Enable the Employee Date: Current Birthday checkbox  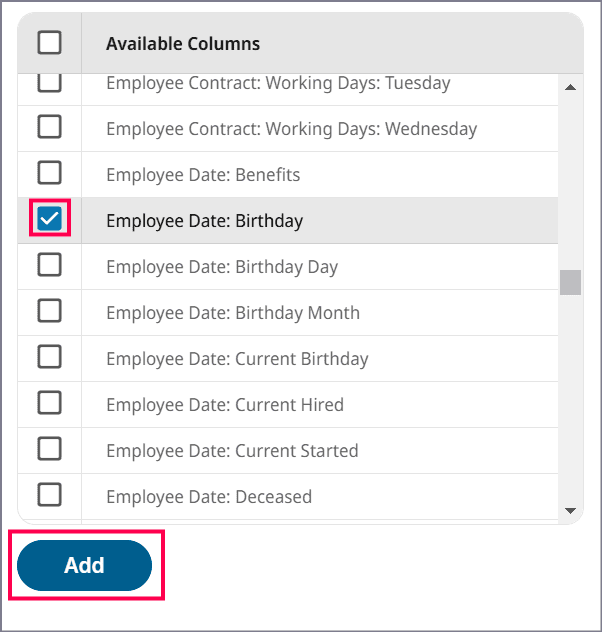coord(49,357)
